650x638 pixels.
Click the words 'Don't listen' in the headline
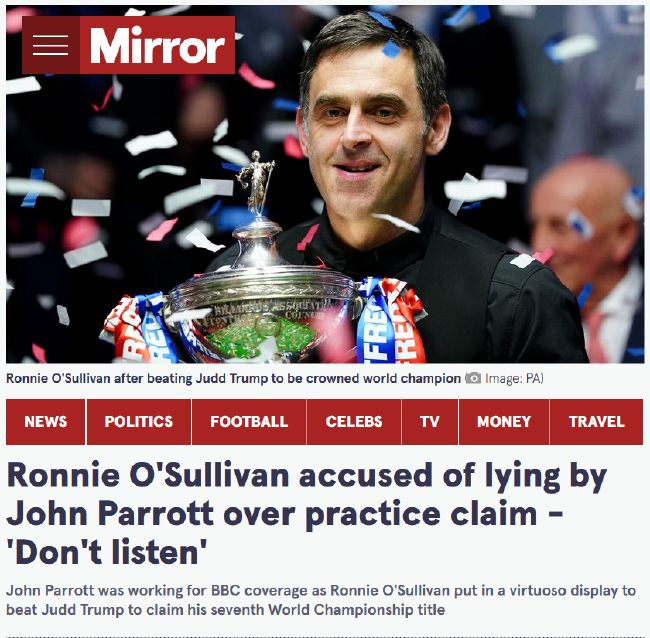point(107,552)
